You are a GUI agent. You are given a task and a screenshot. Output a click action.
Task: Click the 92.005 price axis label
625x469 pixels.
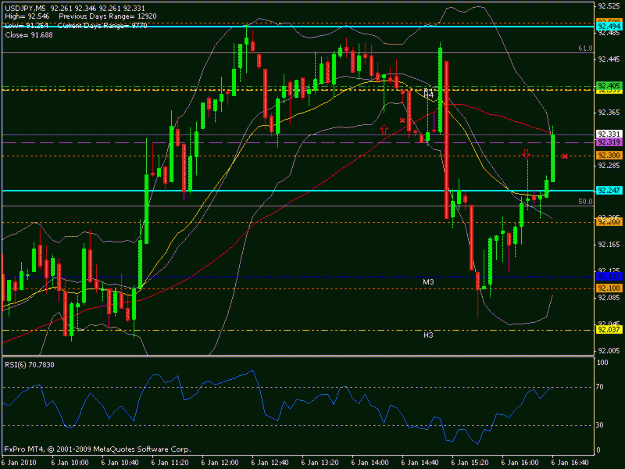[x=609, y=351]
